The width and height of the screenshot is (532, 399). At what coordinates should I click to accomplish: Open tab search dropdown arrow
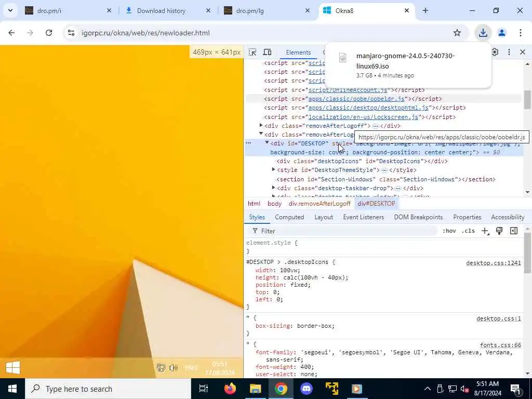point(10,10)
